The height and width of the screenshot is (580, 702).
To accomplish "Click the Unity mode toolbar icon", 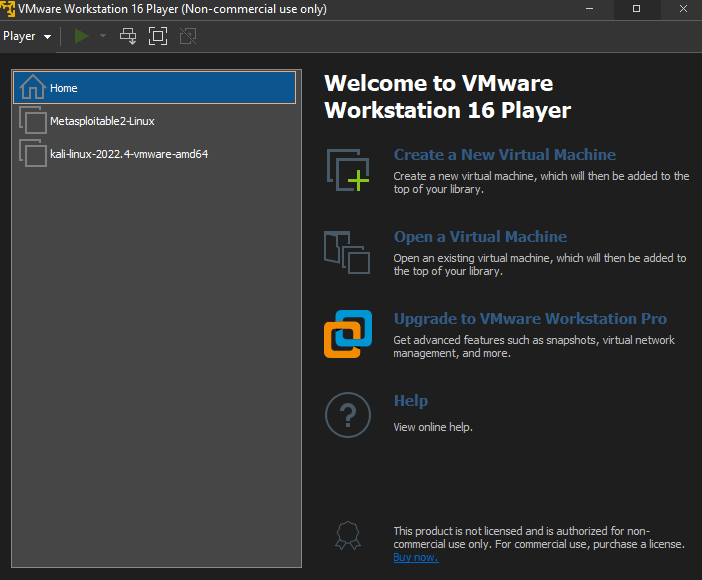I will pos(187,36).
